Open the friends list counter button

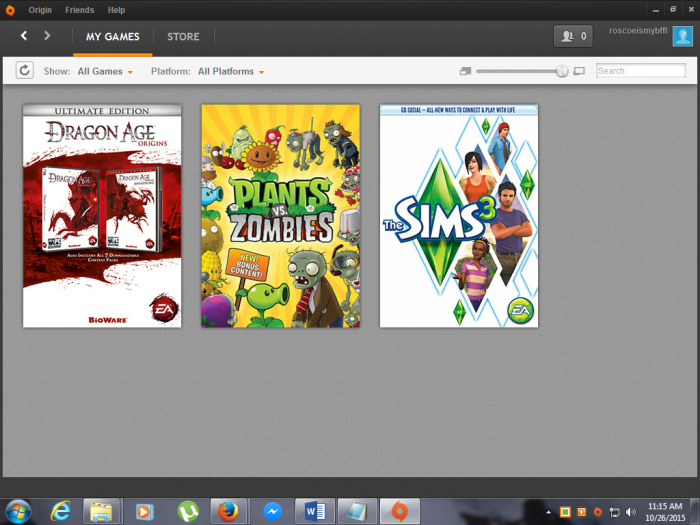coord(573,36)
